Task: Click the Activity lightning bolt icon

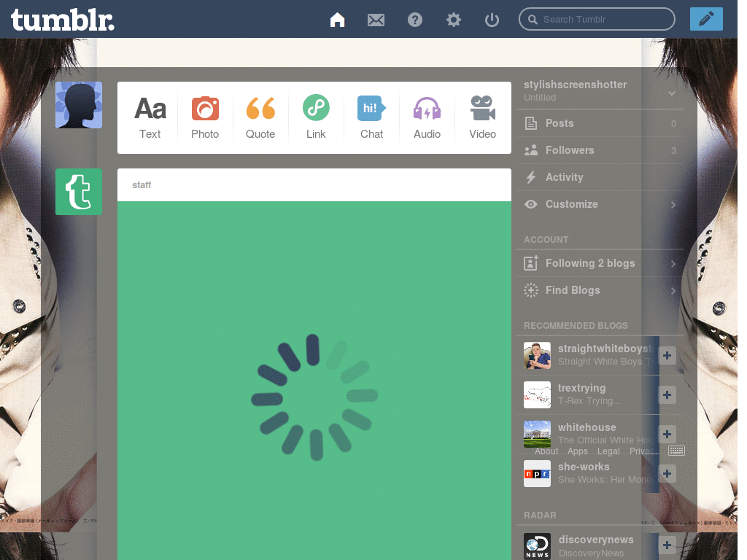Action: point(531,177)
